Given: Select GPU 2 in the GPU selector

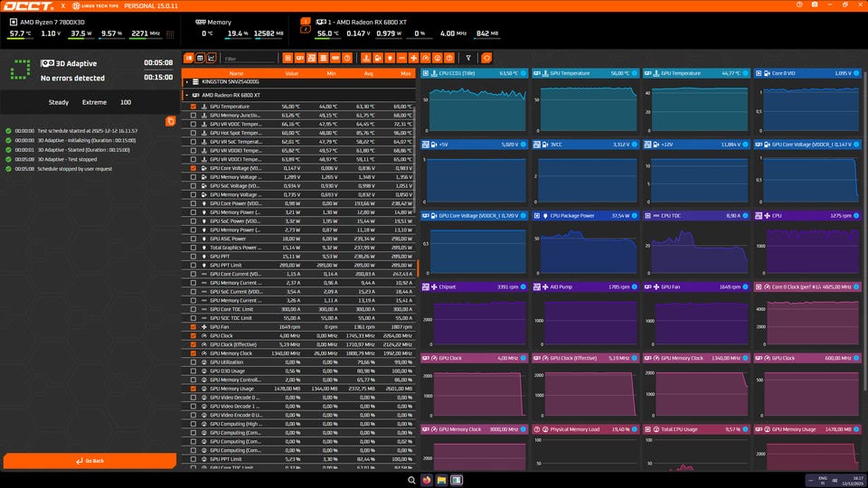Looking at the screenshot, I should coord(306,29).
